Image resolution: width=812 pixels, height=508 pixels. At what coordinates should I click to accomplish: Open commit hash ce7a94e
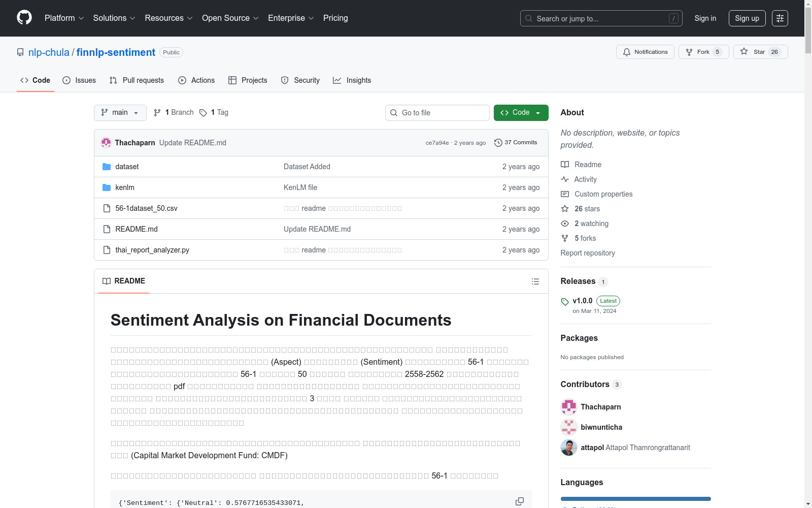(437, 143)
